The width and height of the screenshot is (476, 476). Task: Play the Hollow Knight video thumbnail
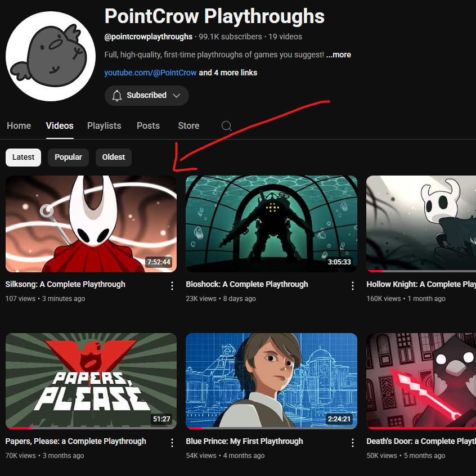pyautogui.click(x=421, y=224)
